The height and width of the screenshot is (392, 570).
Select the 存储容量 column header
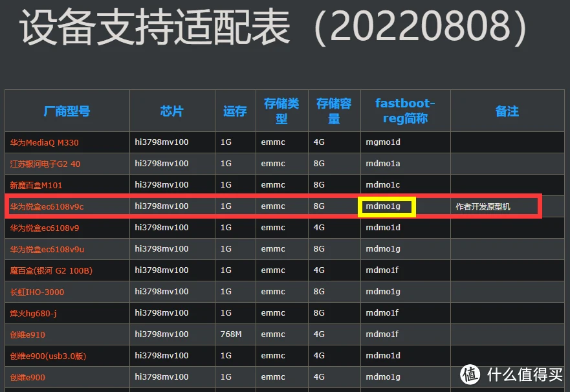point(334,111)
